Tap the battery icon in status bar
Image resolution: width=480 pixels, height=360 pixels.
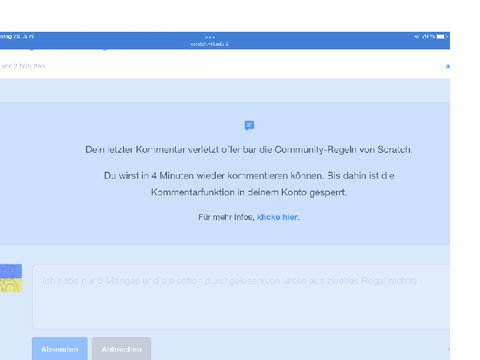pyautogui.click(x=442, y=37)
